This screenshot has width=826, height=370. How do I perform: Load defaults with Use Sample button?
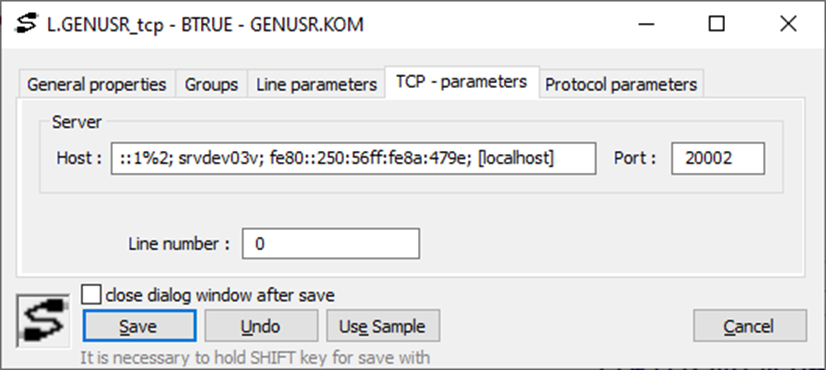(x=383, y=326)
